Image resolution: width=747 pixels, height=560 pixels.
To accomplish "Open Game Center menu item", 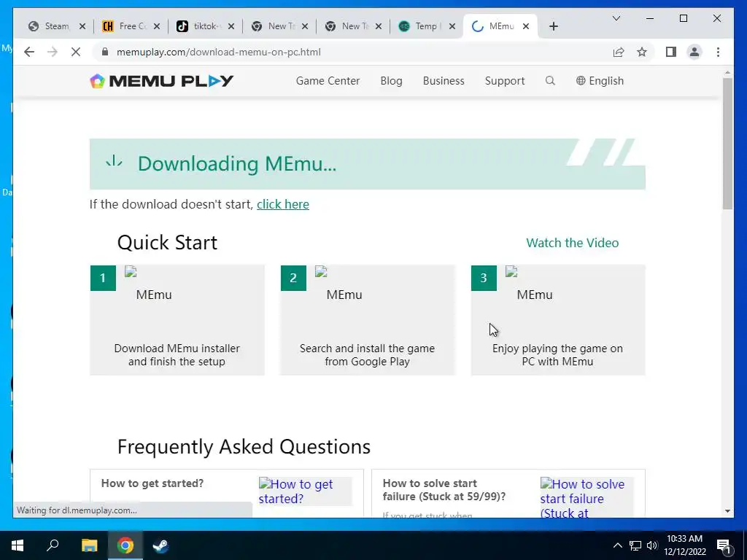I will (x=328, y=81).
